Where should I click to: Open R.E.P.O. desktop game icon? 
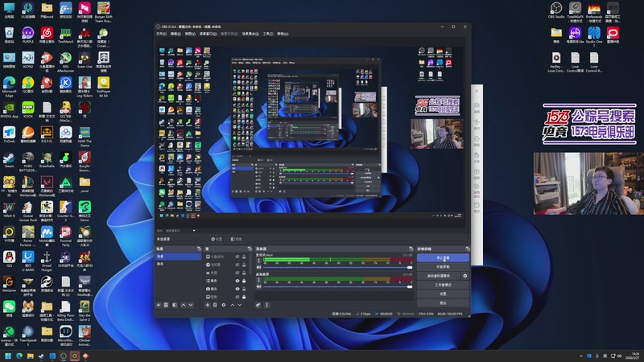47,134
